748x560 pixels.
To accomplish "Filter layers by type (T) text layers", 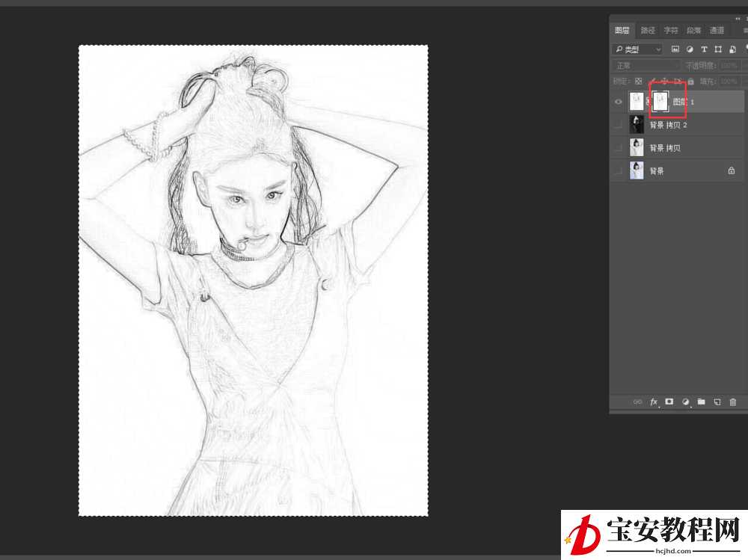I will click(x=704, y=49).
